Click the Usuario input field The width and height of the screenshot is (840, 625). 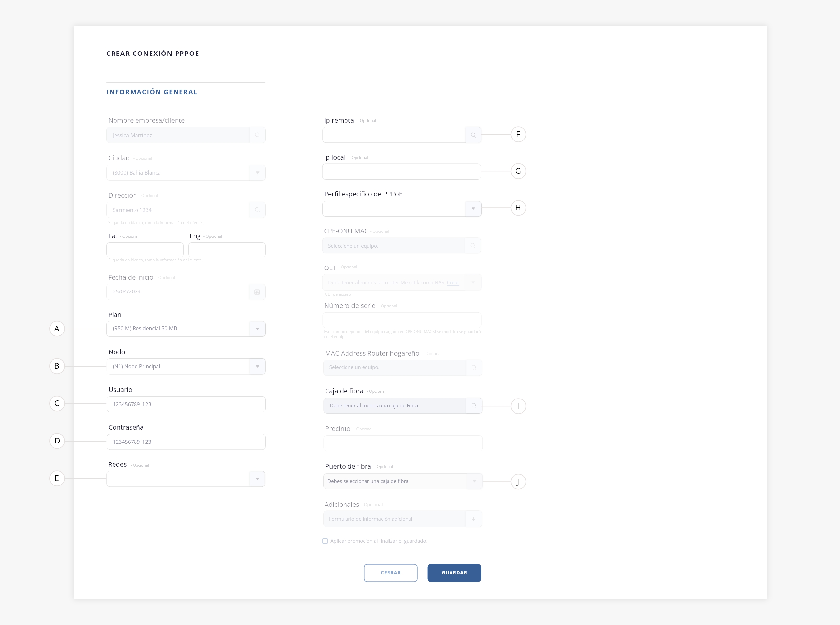(x=186, y=404)
